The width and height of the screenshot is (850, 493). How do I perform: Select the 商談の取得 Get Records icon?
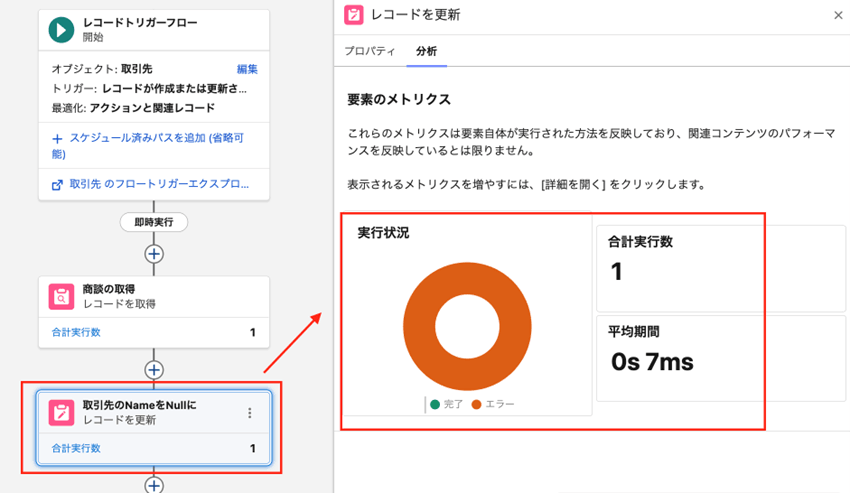[x=61, y=296]
